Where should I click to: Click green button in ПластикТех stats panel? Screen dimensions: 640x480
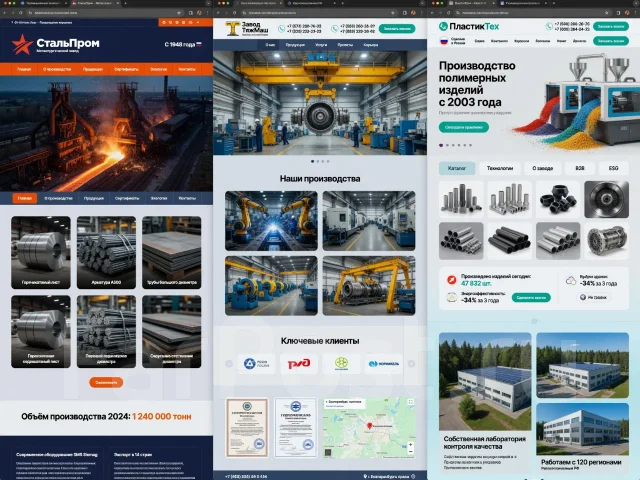click(x=531, y=298)
